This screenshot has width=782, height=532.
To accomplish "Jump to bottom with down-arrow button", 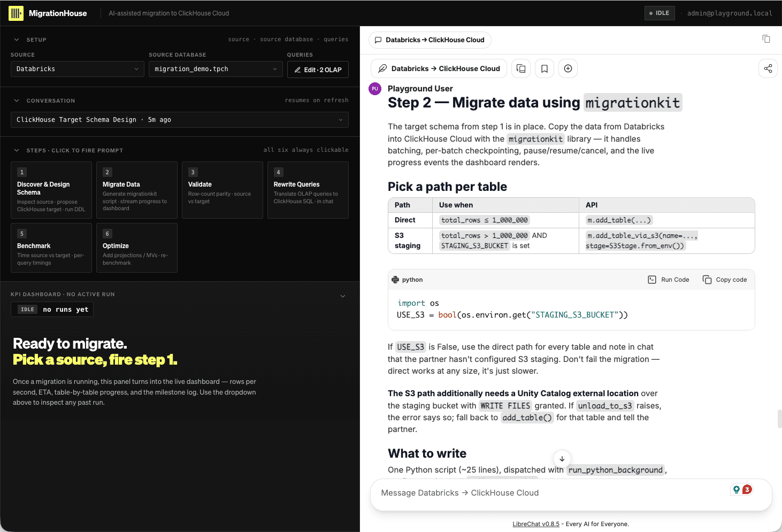I will point(562,459).
